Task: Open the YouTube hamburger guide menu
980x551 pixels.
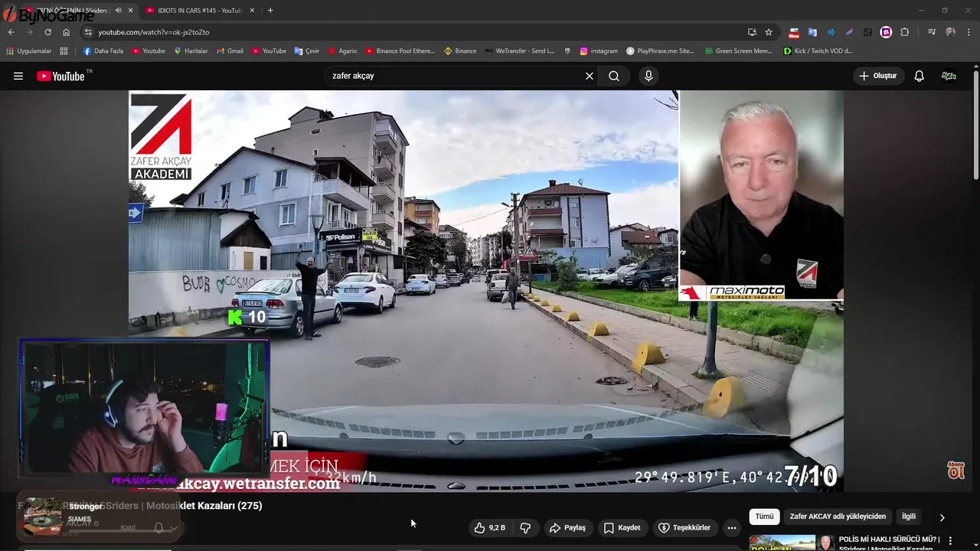Action: (x=18, y=76)
